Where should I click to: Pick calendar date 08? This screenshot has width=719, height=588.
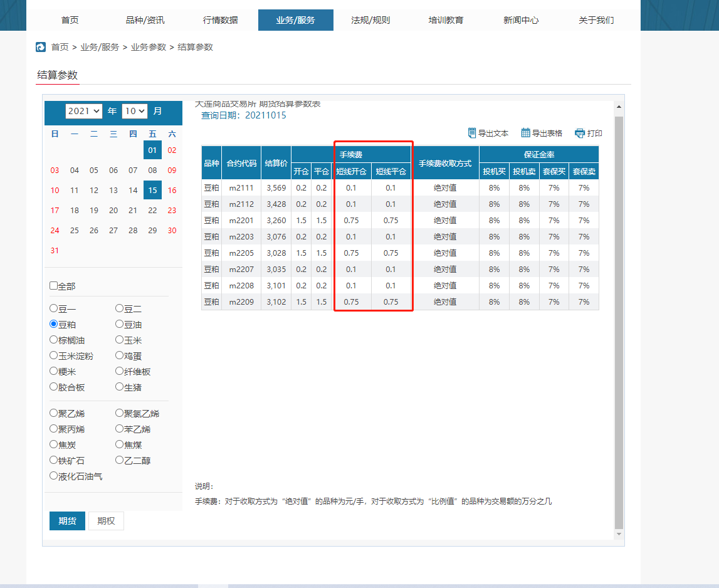pos(153,170)
